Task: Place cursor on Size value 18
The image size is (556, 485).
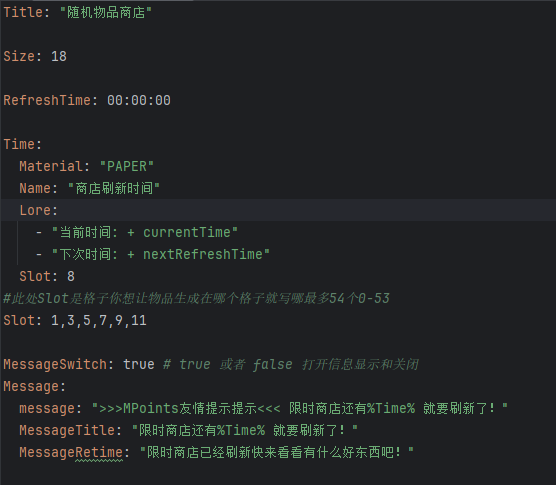Action: (59, 56)
